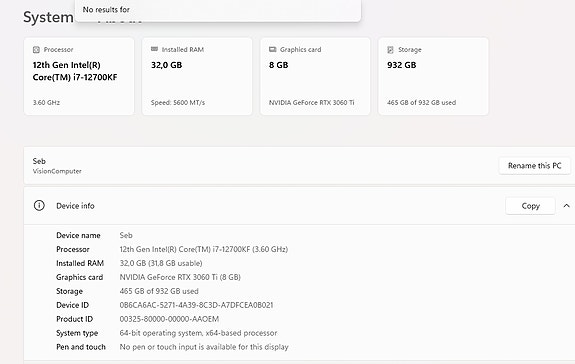Select the Processor row value in Device info
The height and width of the screenshot is (364, 575).
point(204,249)
